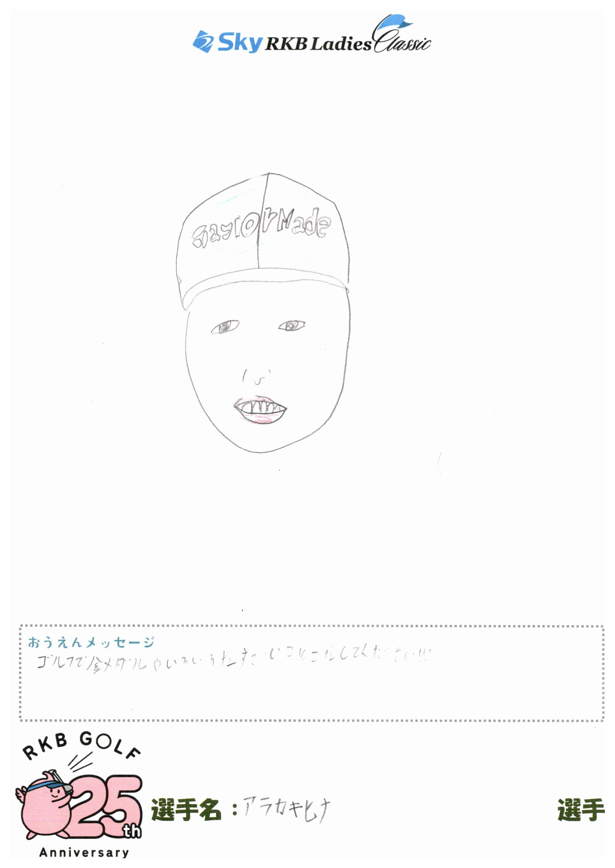Click the 選手名 label
Screen dimensions: 615x868
coord(186,810)
